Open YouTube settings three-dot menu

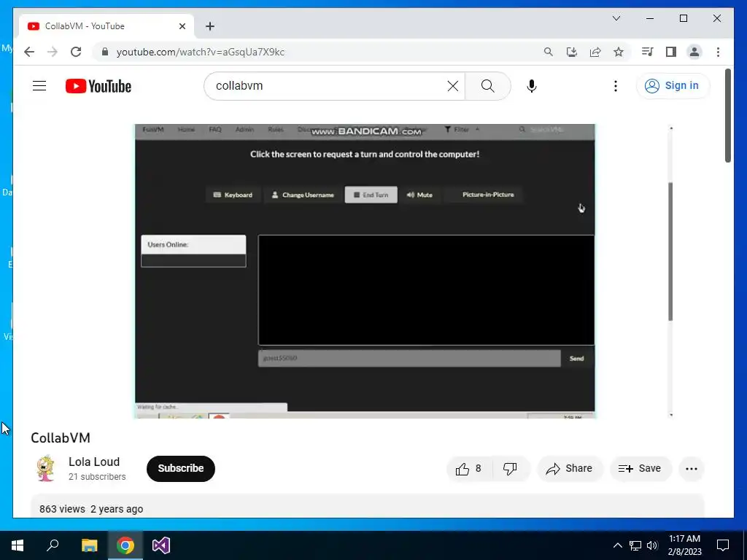[x=616, y=86]
